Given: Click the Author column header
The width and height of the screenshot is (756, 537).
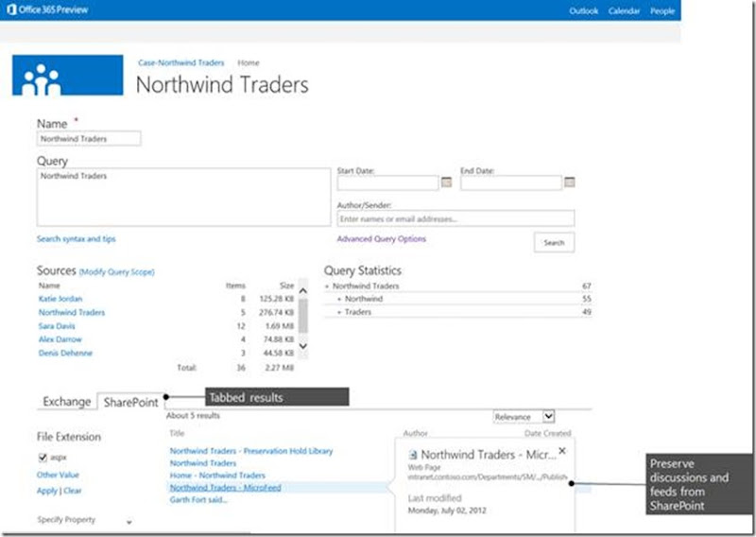Looking at the screenshot, I should pyautogui.click(x=415, y=433).
